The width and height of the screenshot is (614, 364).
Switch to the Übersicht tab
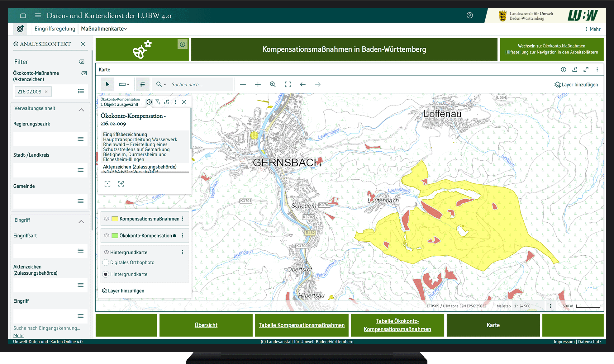[x=206, y=325]
